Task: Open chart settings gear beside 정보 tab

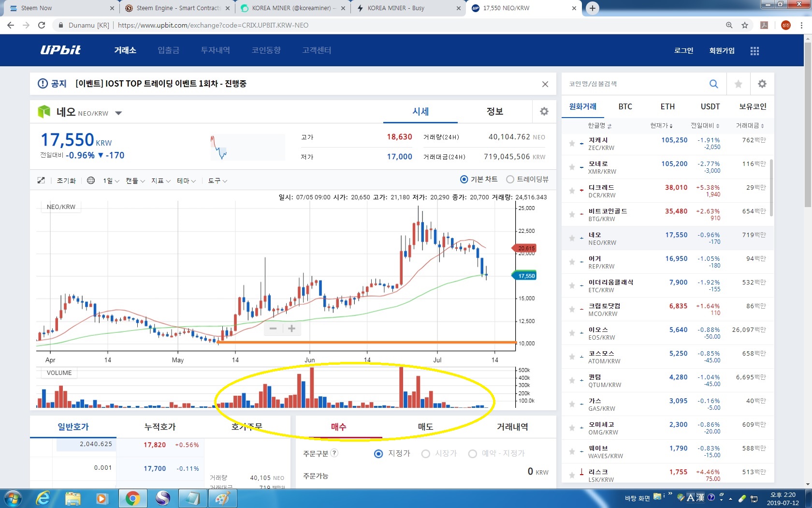Action: point(544,112)
